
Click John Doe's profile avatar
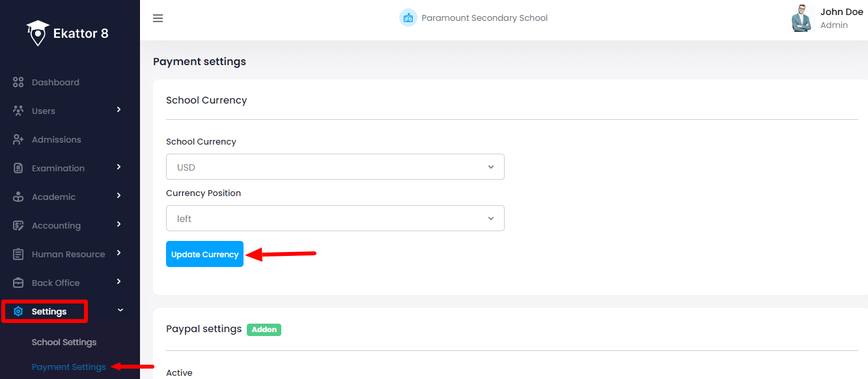[802, 19]
